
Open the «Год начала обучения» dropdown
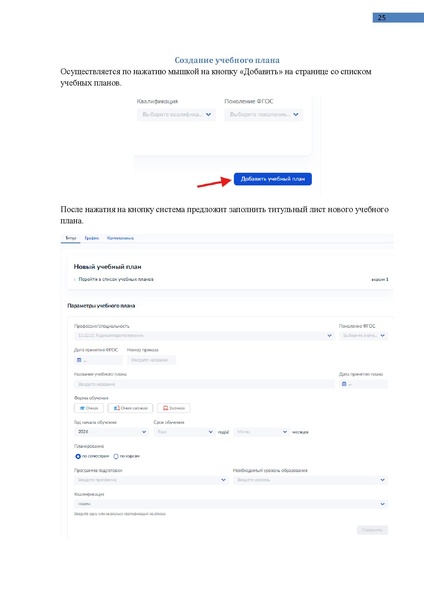pos(111,432)
